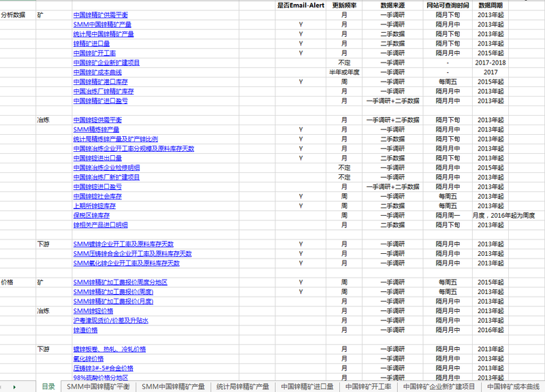The width and height of the screenshot is (545, 392).
Task: Select the 2016年起 cell in 锌渣价格 row
Action: coord(490,330)
